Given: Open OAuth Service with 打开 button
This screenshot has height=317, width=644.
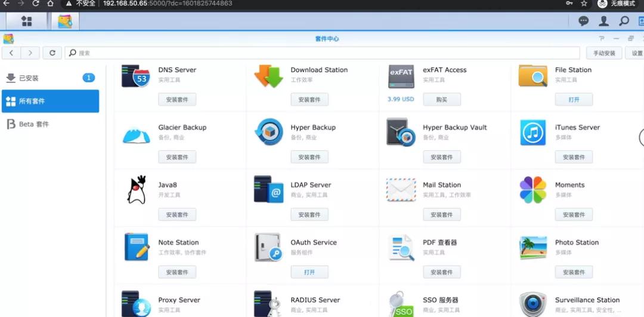Looking at the screenshot, I should [x=309, y=272].
